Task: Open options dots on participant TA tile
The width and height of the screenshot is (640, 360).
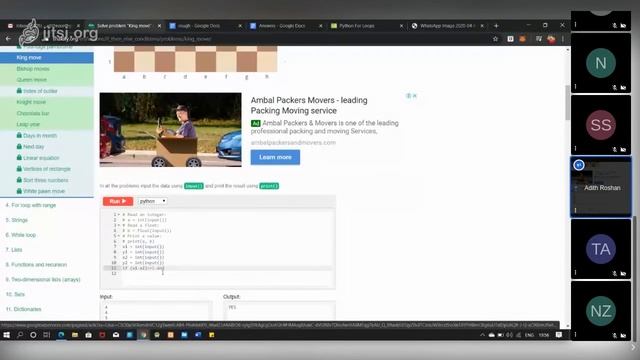Action: [x=576, y=273]
